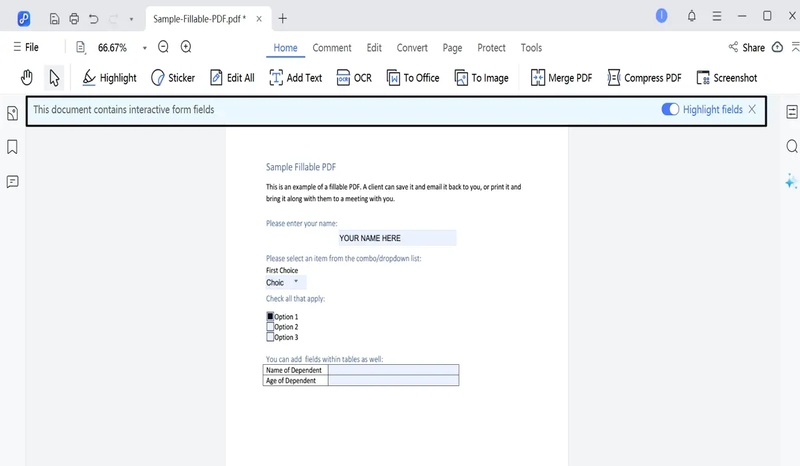Screen dimensions: 800x466
Task: Click the 'Check all that apply:' label
Action: 295,299
